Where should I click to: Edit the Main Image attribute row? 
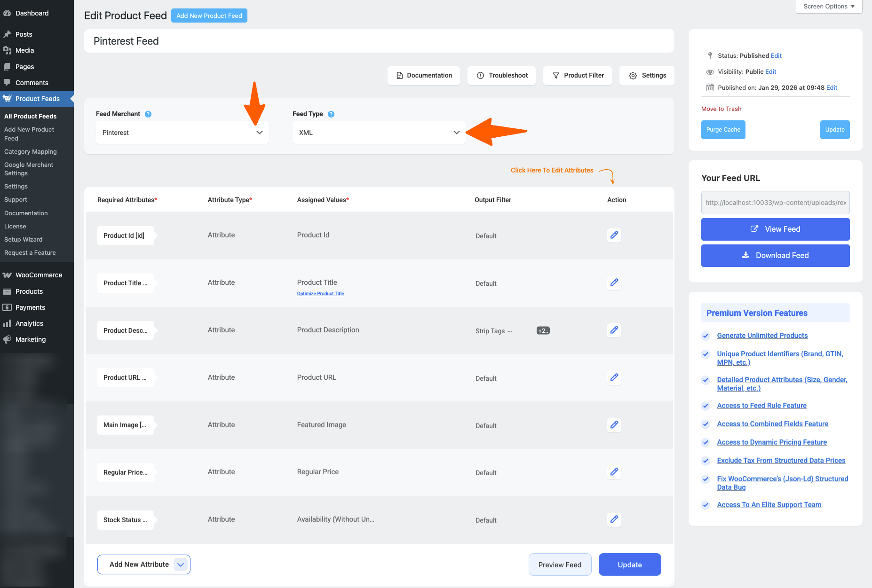[x=614, y=425]
